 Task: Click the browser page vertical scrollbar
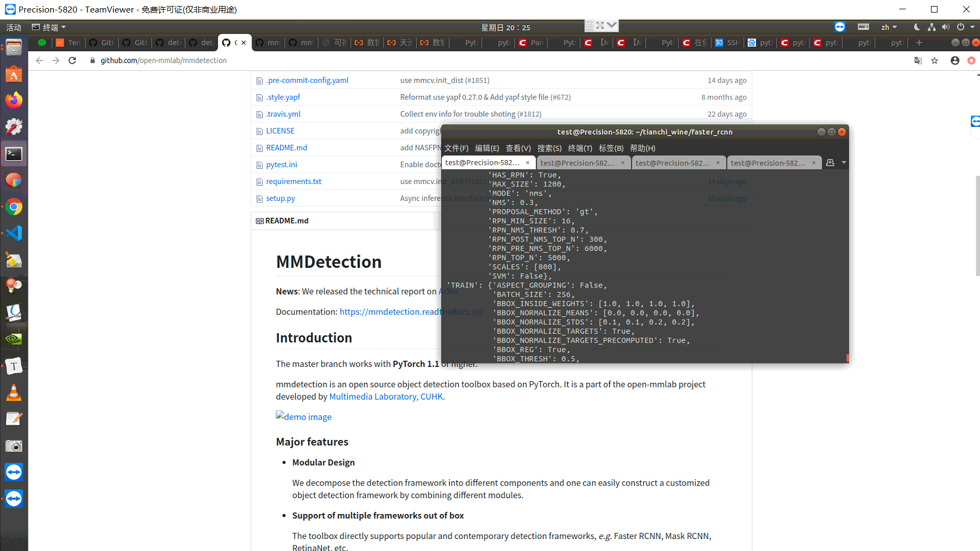coord(977,226)
